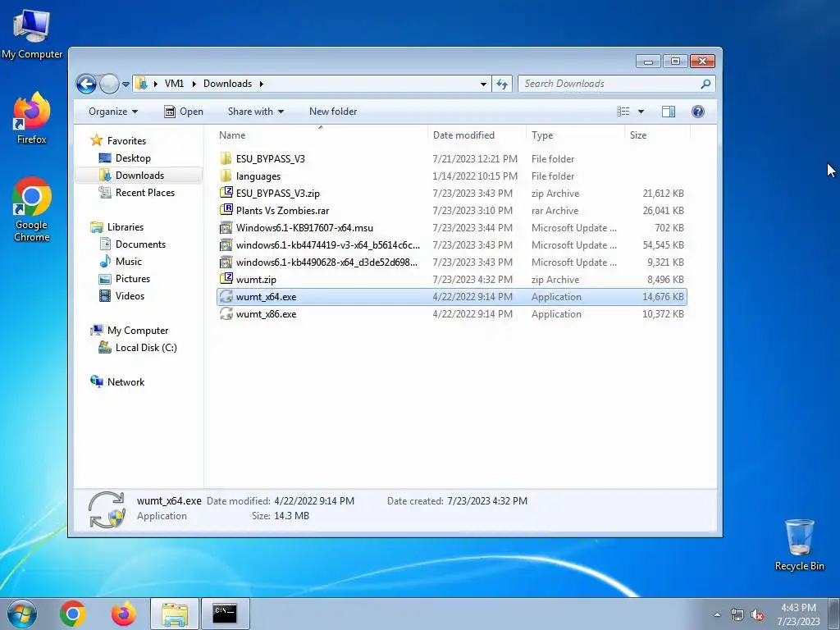
Task: Open Google Chrome desktop shortcut
Action: [32, 210]
